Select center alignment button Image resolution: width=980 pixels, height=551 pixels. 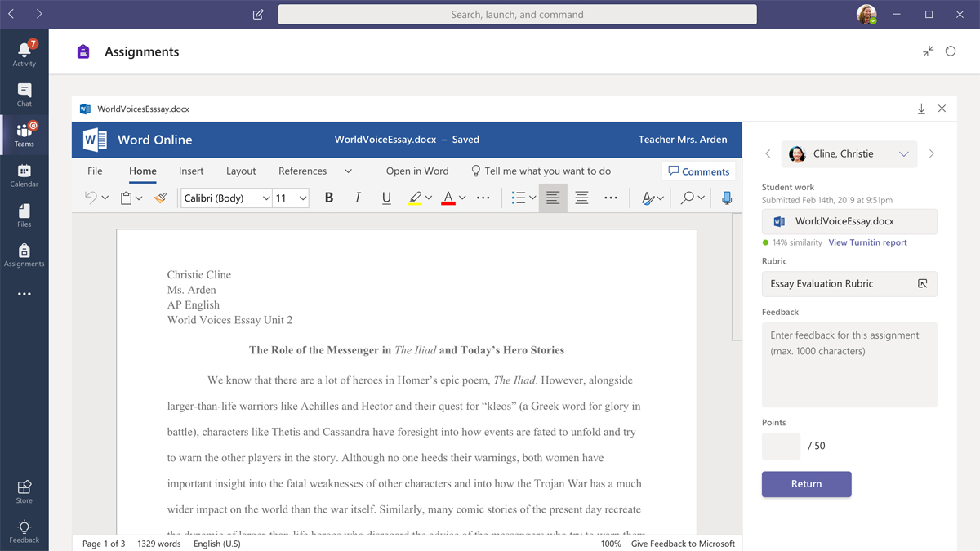581,198
